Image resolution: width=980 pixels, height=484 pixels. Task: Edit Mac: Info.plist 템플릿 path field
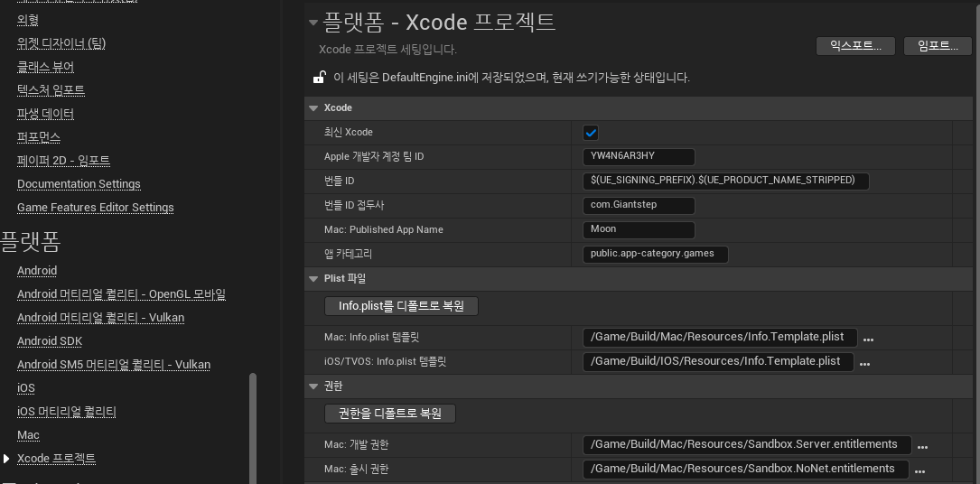(720, 337)
